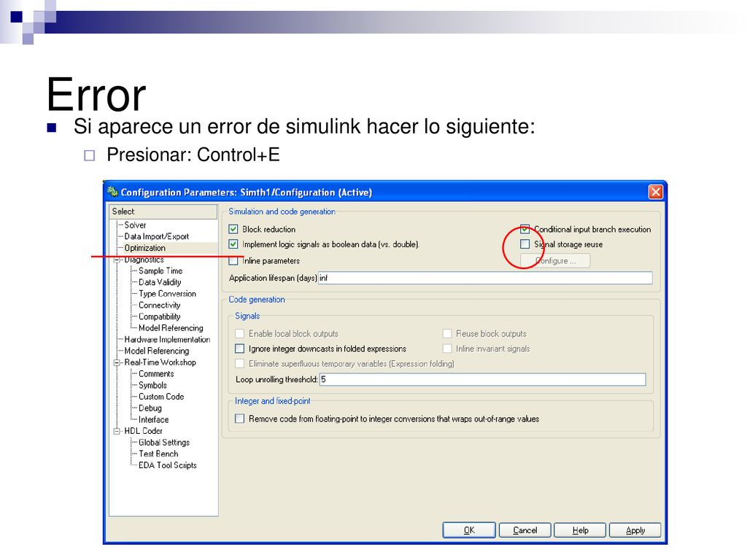
Task: Close the Configuration Parameters dialog
Action: tap(656, 192)
